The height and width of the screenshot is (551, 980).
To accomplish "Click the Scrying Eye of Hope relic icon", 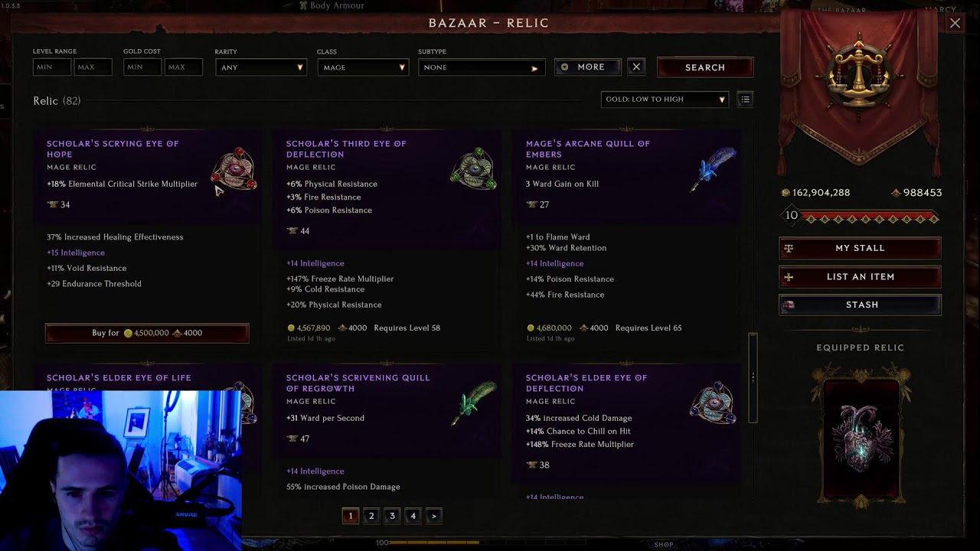I will pos(234,170).
